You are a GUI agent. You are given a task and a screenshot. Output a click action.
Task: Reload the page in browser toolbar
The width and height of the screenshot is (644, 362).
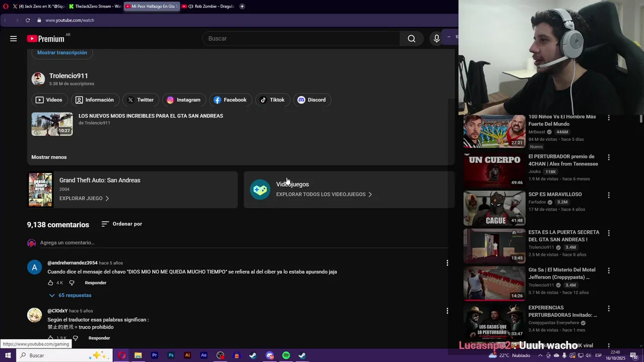click(x=28, y=20)
